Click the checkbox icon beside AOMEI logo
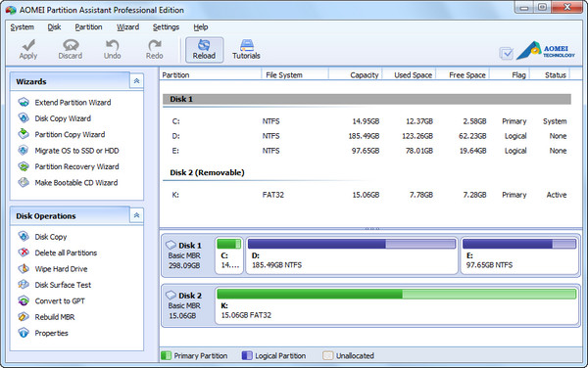The width and height of the screenshot is (588, 368). [x=507, y=53]
